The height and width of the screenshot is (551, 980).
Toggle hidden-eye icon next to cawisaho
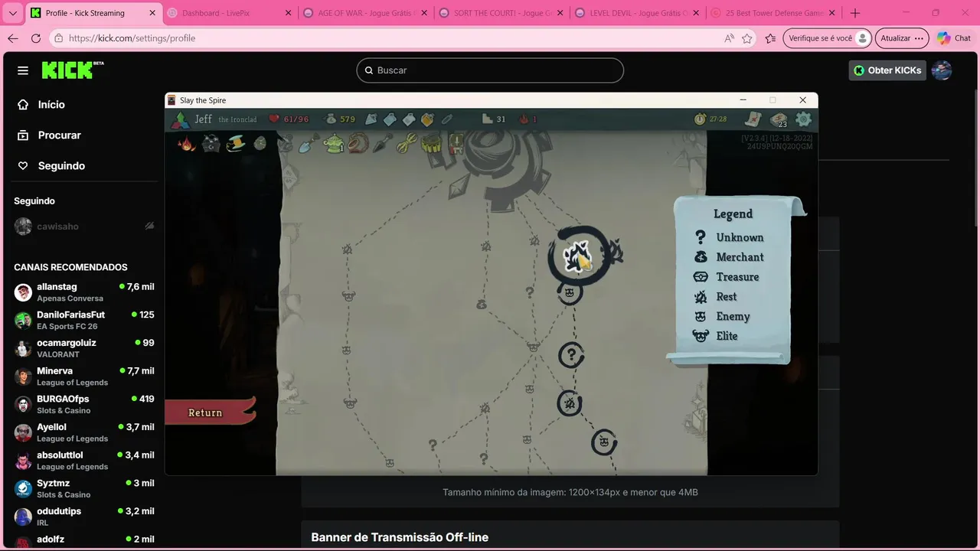click(x=149, y=227)
